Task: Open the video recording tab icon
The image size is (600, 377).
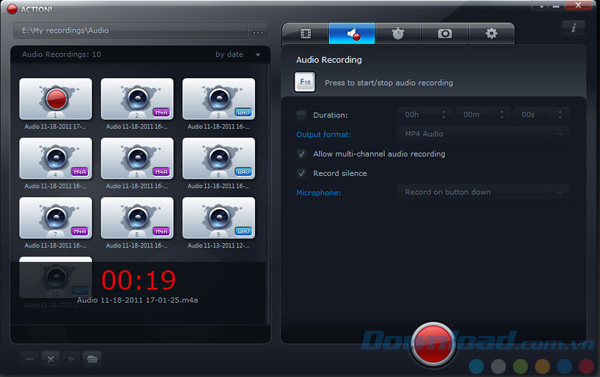Action: tap(306, 34)
